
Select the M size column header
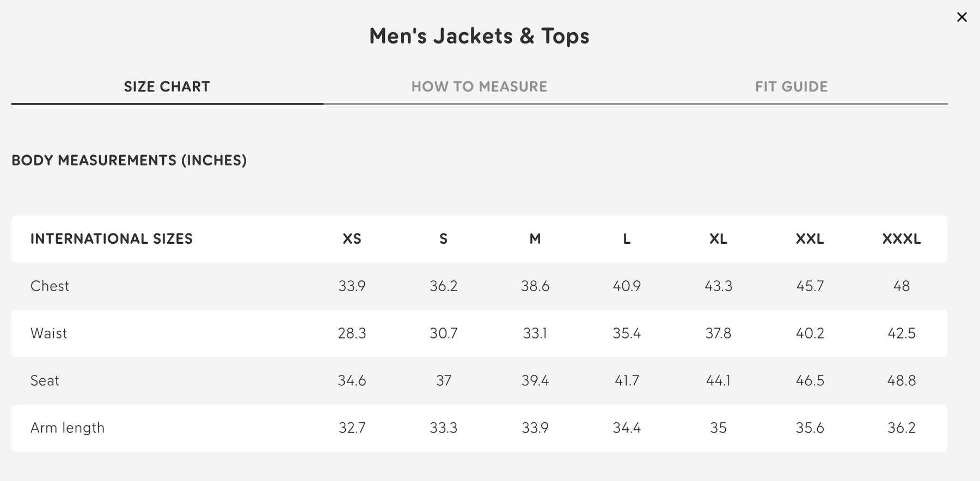point(535,239)
